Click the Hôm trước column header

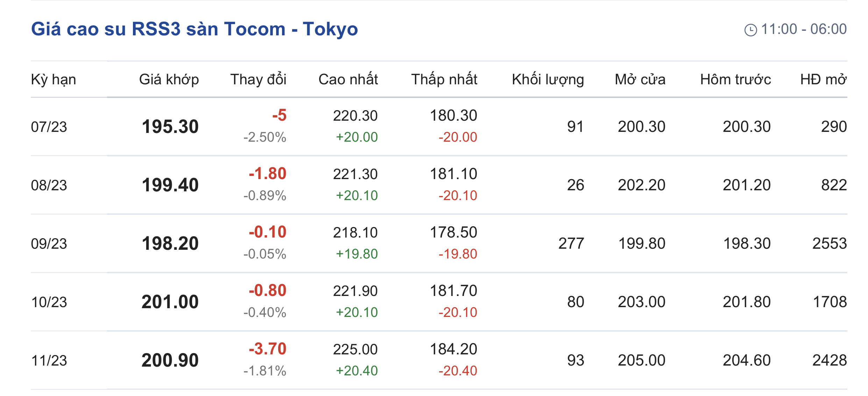[x=735, y=79]
